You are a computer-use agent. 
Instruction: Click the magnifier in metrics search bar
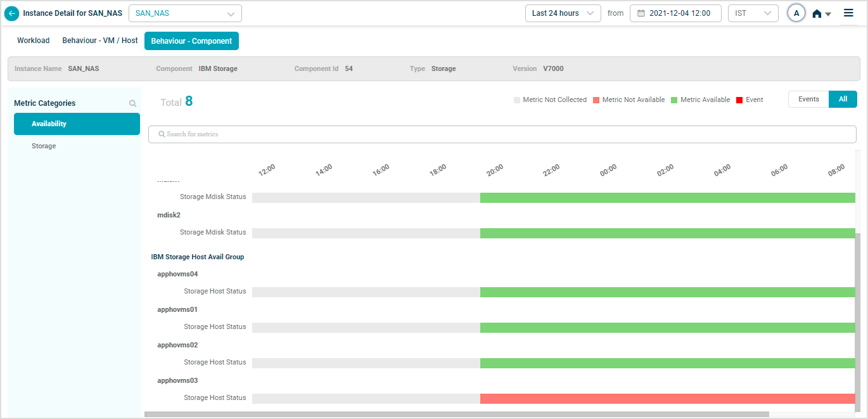click(x=162, y=134)
